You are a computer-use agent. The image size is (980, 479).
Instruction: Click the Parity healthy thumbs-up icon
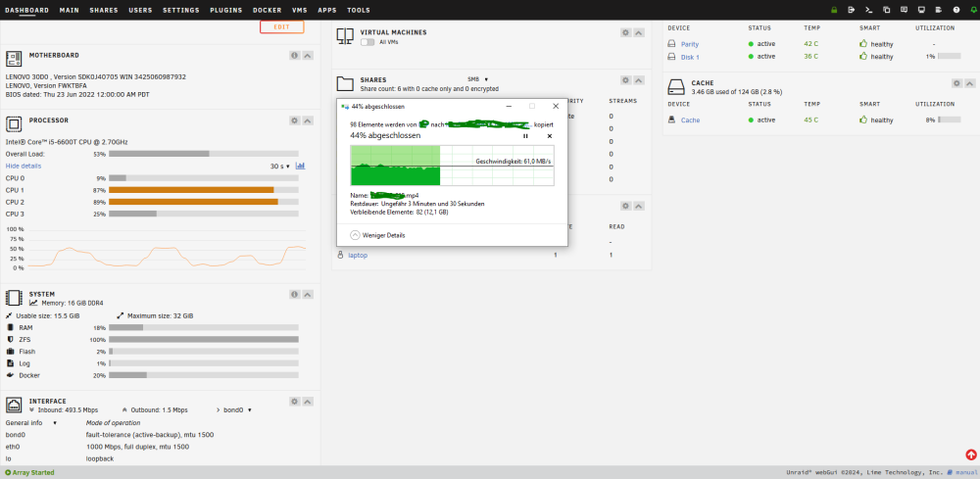coord(863,44)
